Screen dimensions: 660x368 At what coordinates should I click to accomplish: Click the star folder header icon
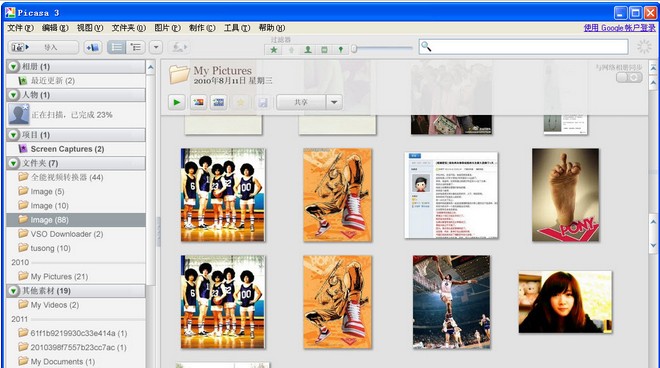(x=240, y=102)
